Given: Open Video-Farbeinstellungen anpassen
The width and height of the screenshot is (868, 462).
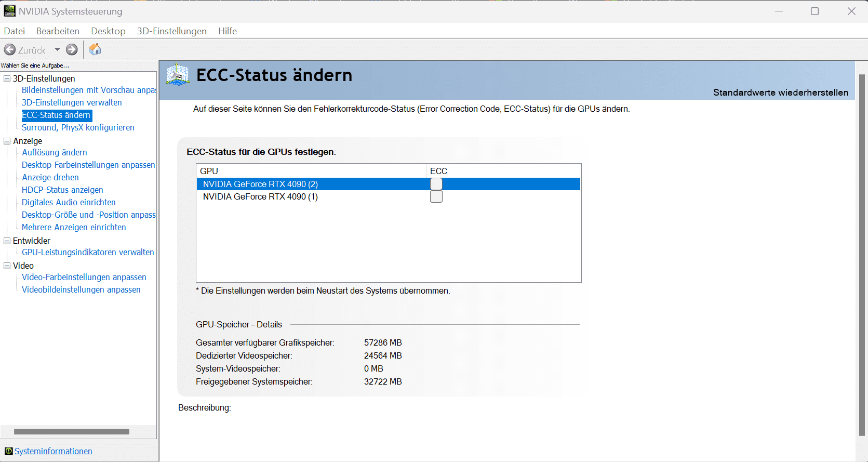Looking at the screenshot, I should [84, 277].
